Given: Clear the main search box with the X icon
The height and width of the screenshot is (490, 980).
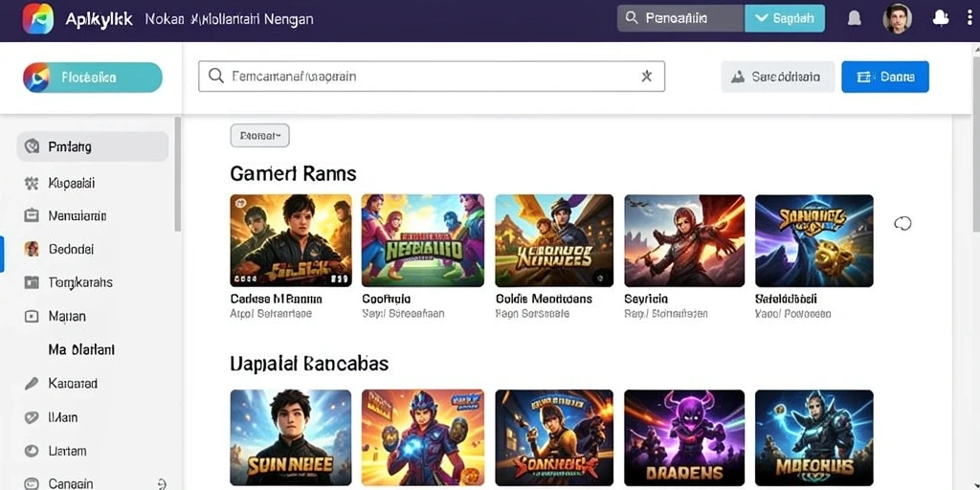Looking at the screenshot, I should coord(646,77).
